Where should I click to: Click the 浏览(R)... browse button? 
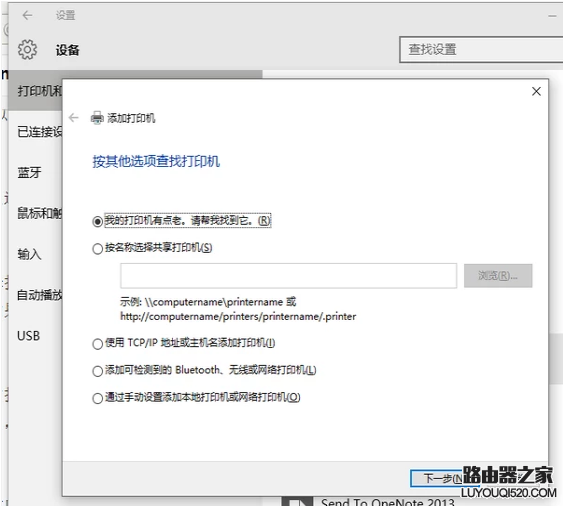click(498, 276)
